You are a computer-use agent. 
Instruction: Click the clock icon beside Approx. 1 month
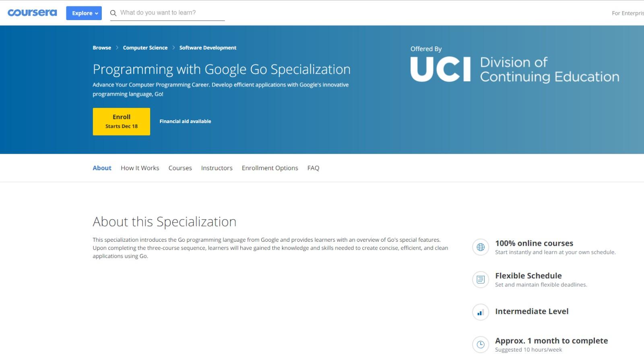coord(480,344)
